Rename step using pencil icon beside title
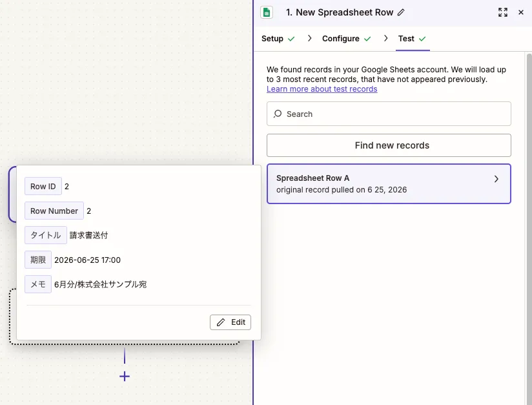The width and height of the screenshot is (532, 405). [401, 12]
